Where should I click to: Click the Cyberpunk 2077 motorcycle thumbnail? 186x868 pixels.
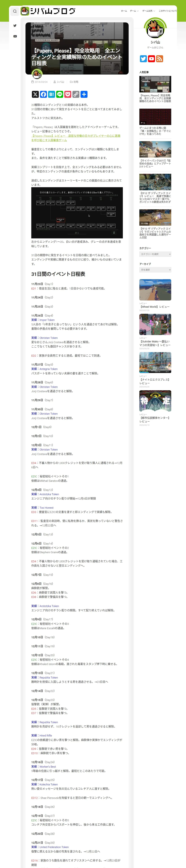[x=155, y=149]
